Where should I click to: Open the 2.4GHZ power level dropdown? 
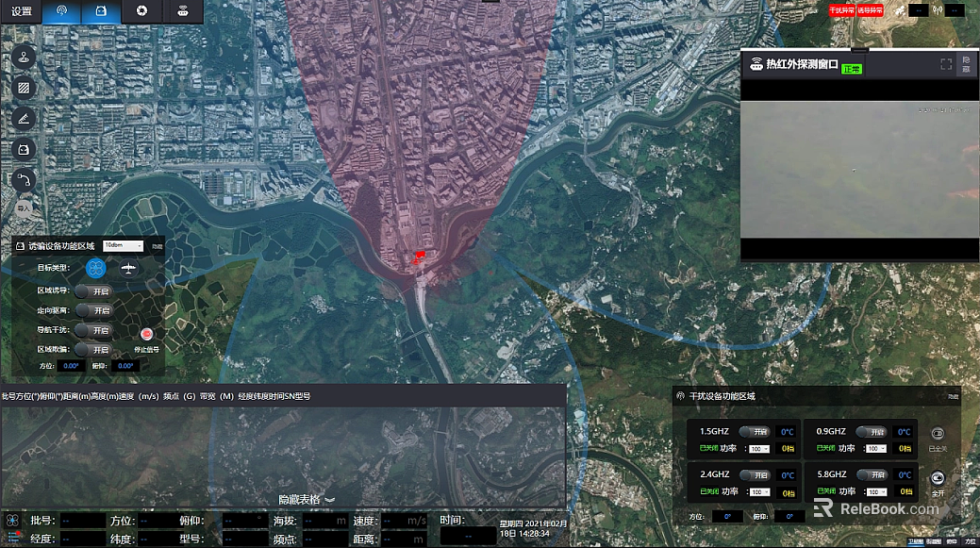coord(759,491)
